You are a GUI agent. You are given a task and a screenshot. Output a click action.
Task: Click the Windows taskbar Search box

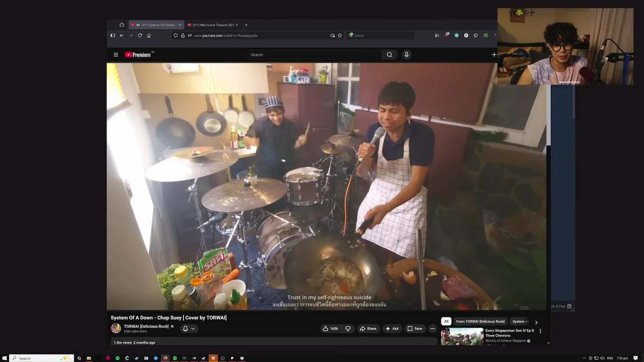[x=42, y=358]
